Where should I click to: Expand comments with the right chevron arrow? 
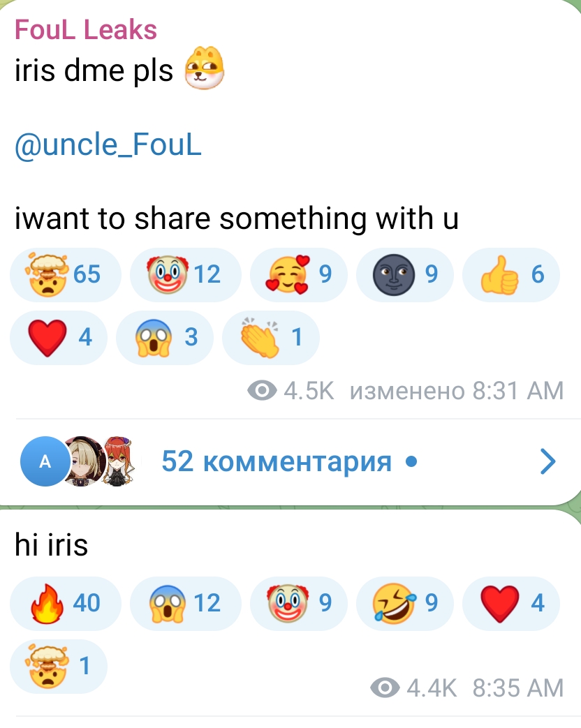549,461
